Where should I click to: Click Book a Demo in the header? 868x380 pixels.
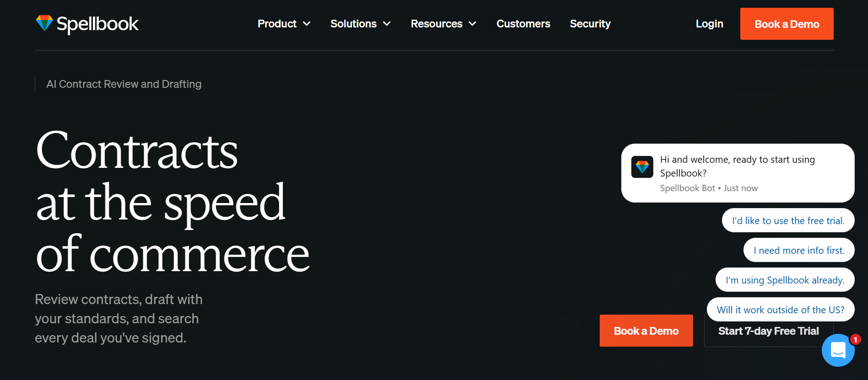click(x=787, y=24)
